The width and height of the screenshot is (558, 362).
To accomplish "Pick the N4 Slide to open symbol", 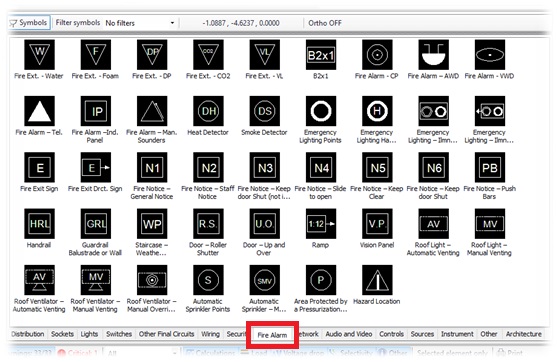I will (321, 167).
